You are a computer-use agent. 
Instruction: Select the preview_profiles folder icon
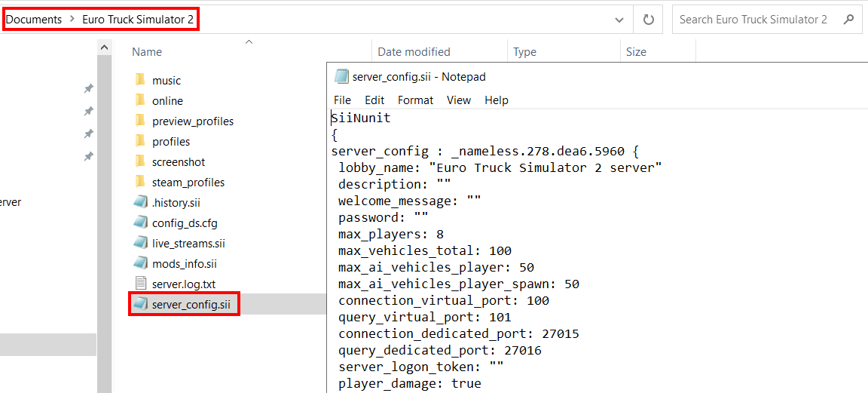(140, 121)
